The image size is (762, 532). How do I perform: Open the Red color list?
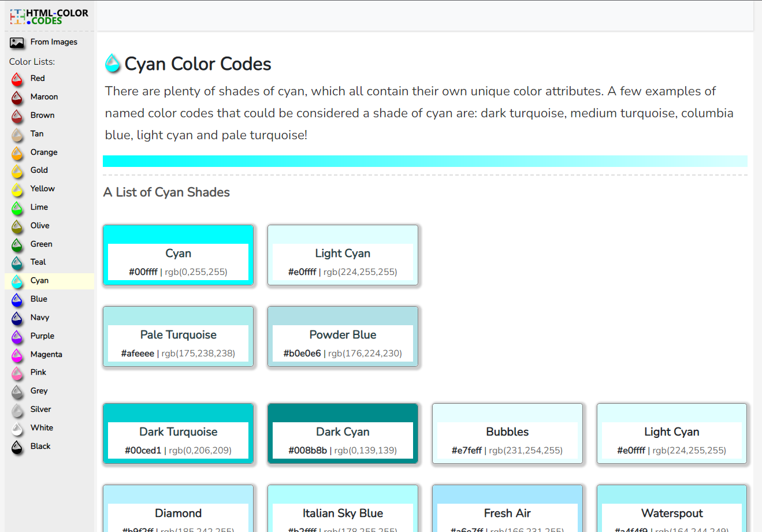pos(38,79)
